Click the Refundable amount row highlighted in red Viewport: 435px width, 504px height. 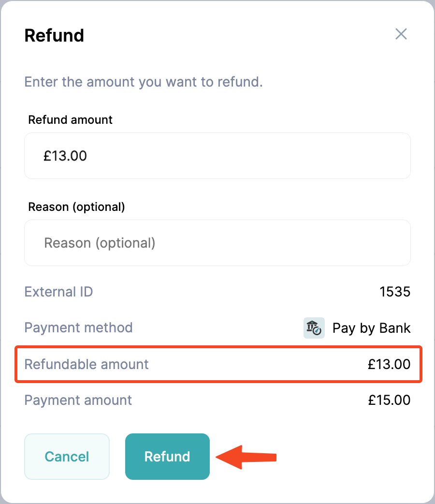coord(217,364)
